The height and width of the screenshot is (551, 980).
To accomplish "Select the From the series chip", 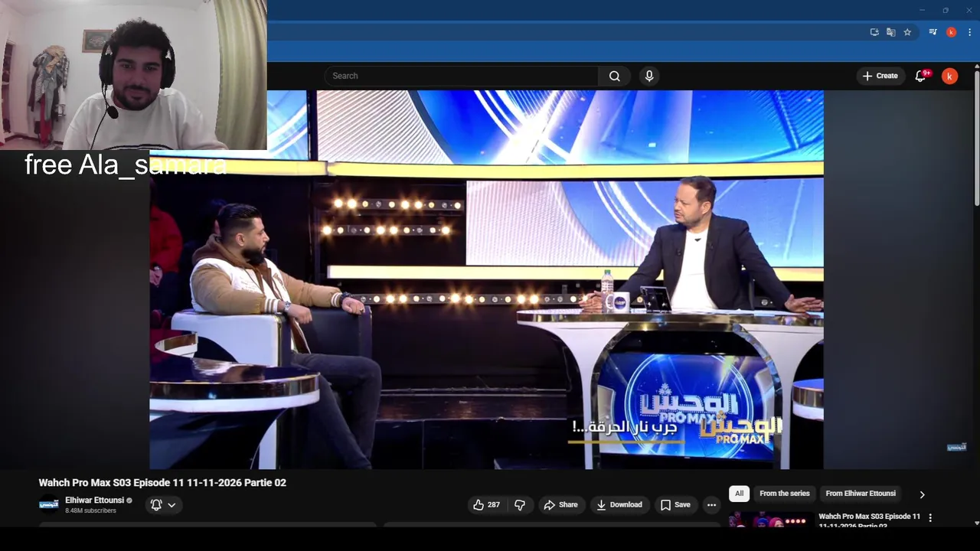I will (784, 494).
